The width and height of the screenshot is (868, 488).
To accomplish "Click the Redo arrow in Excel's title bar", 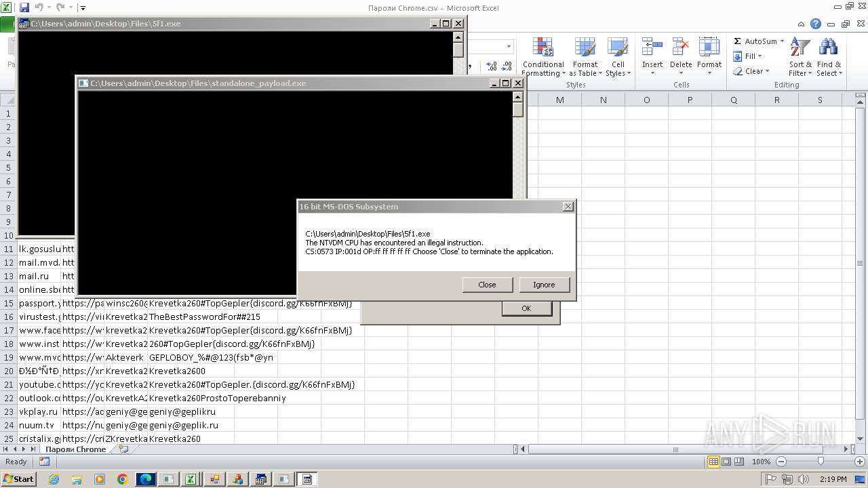I will (x=60, y=8).
